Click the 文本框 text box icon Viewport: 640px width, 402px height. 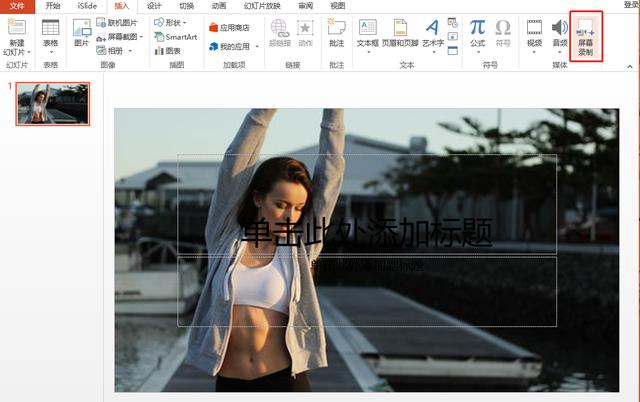(367, 34)
